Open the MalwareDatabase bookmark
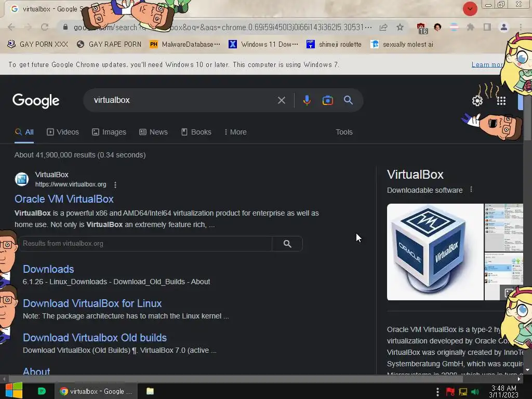The image size is (532, 399). pyautogui.click(x=185, y=45)
